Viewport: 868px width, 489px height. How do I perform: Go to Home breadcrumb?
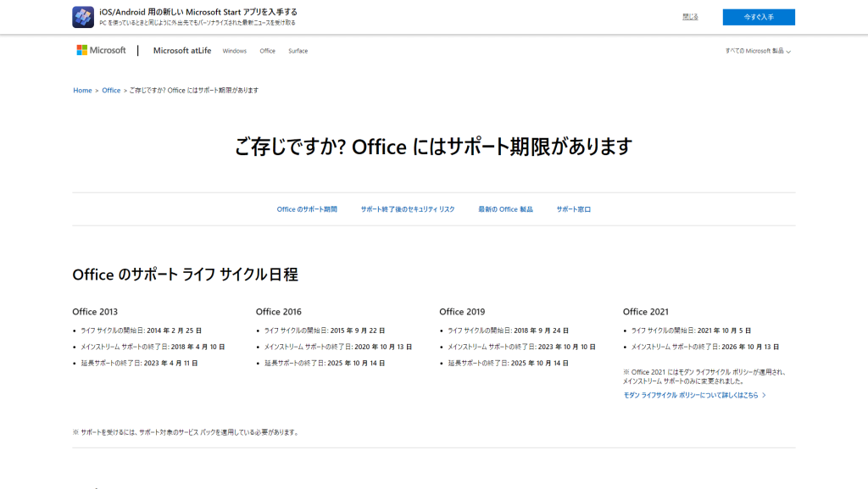click(x=82, y=90)
